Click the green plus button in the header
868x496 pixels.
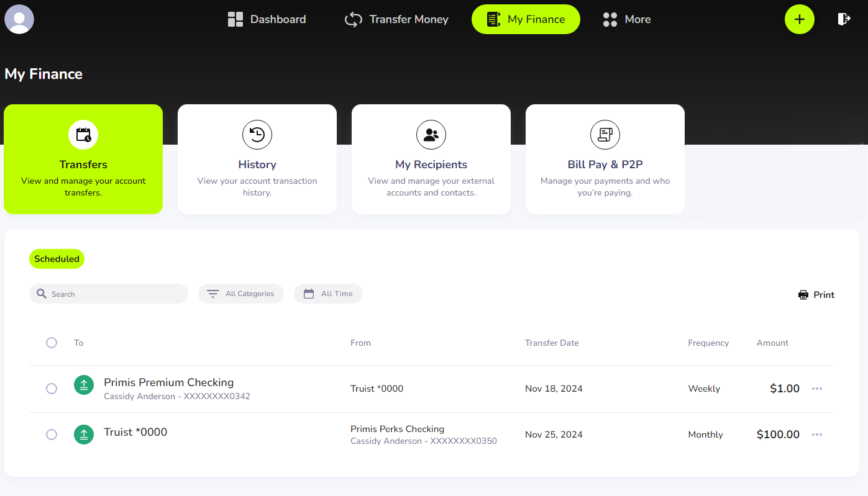[x=800, y=19]
